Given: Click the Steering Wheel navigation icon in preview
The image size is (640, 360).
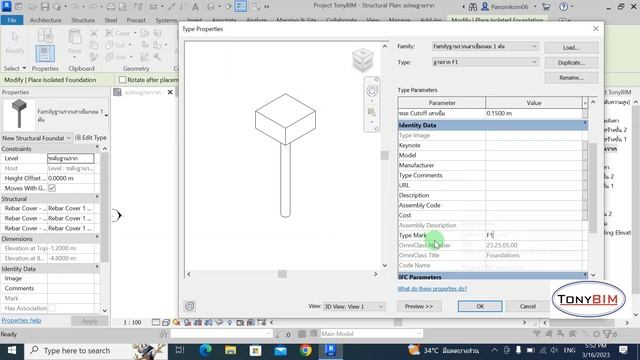Looking at the screenshot, I should [x=372, y=91].
